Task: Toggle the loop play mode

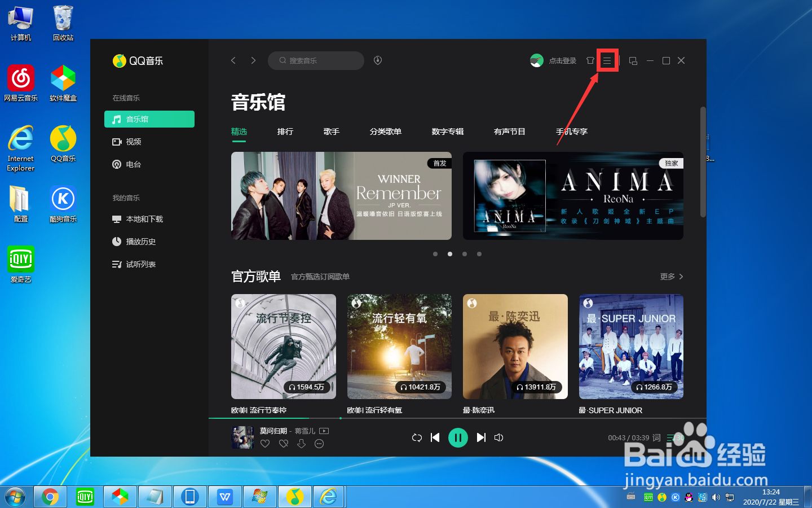Action: pos(417,437)
